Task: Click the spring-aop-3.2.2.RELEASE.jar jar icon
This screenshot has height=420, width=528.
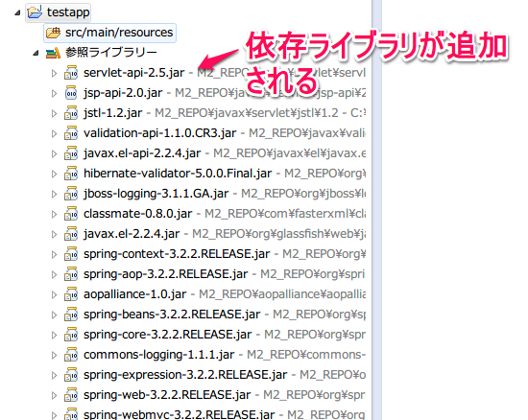Action: [x=71, y=274]
